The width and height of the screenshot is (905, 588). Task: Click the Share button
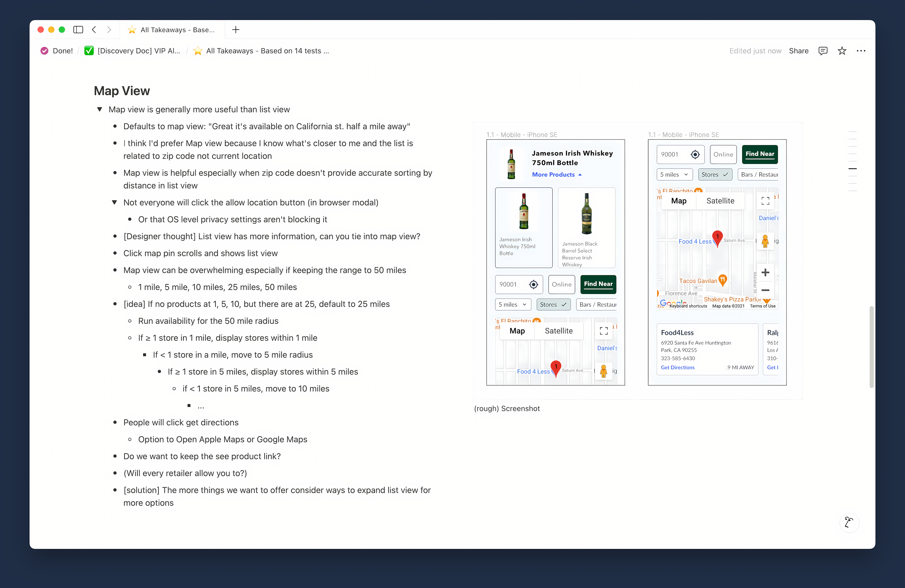click(798, 50)
